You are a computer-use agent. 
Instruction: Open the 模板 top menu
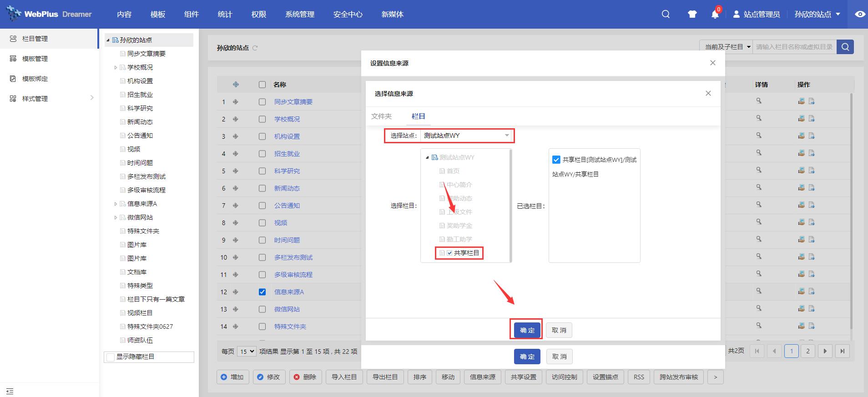pos(158,14)
